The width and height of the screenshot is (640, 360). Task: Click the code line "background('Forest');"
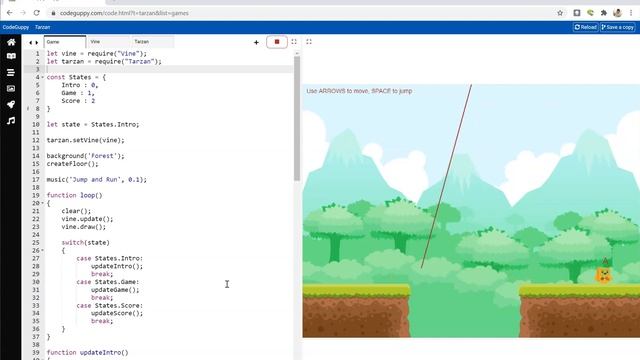(x=85, y=156)
